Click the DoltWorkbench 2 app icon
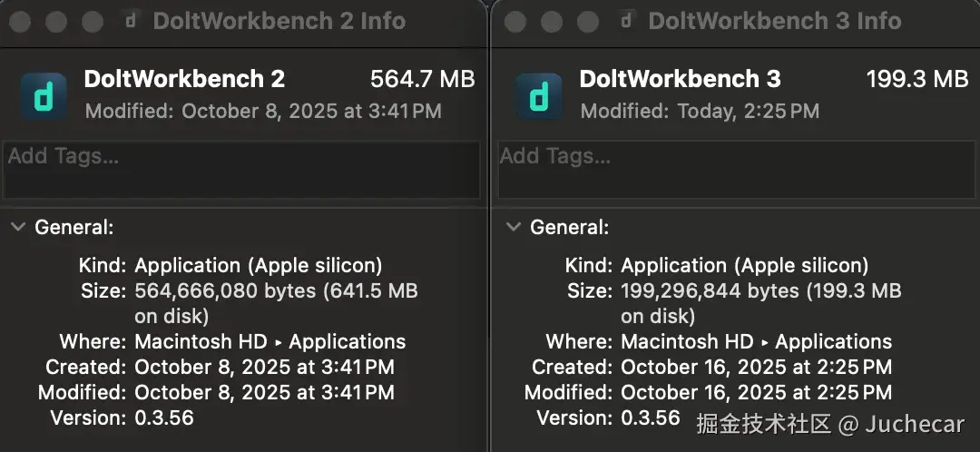Image resolution: width=980 pixels, height=452 pixels. [43, 95]
